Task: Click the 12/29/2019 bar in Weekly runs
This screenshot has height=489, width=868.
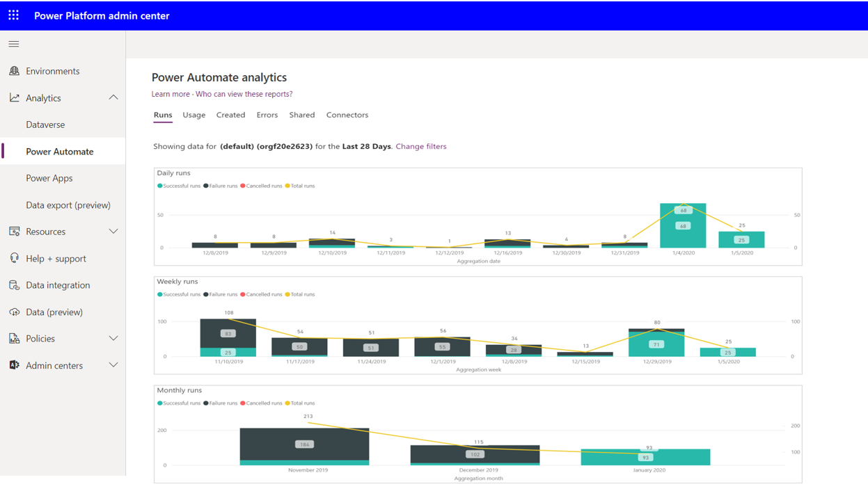Action: (x=656, y=343)
